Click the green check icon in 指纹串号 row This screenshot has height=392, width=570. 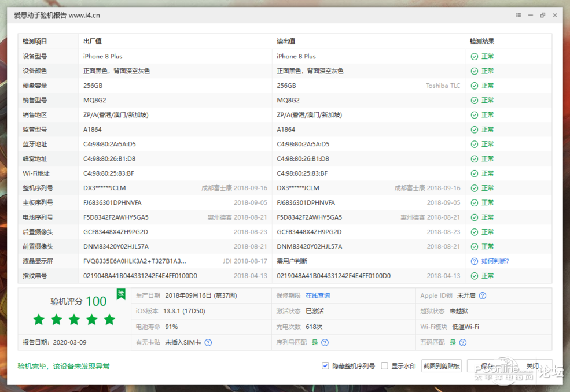pyautogui.click(x=475, y=276)
